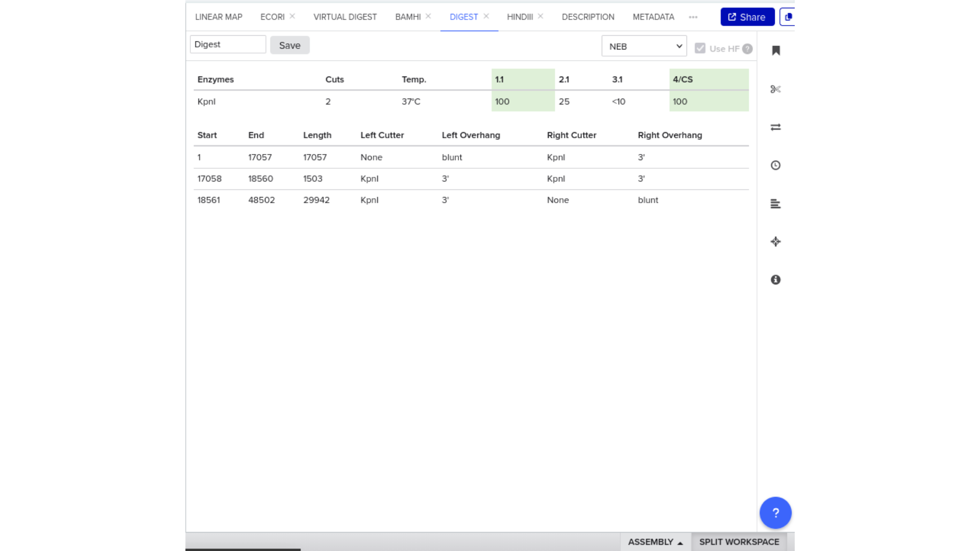
Task: Click the Digest name input field
Action: [228, 44]
